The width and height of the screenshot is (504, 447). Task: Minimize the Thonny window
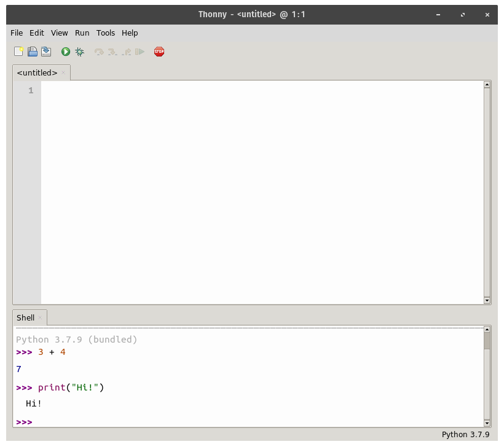pos(438,15)
